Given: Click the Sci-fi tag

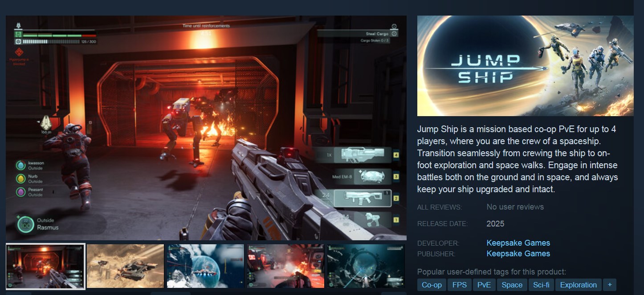Looking at the screenshot, I should coord(541,285).
